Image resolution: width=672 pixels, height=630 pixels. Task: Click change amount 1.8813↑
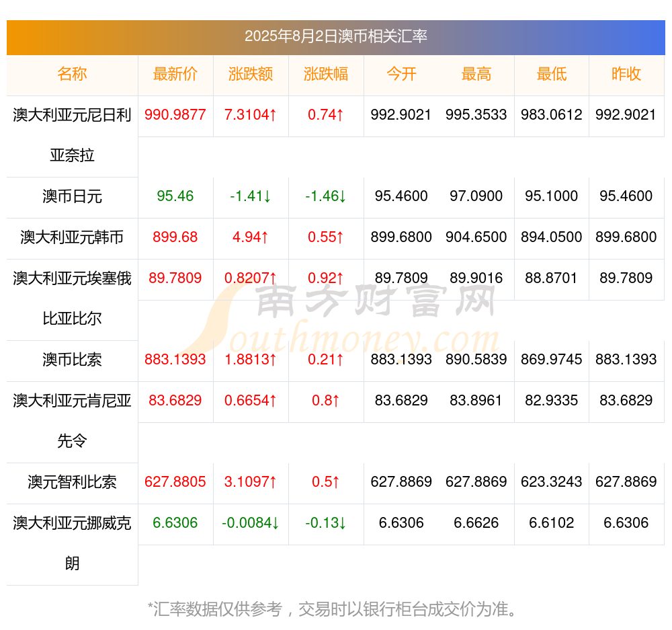[251, 360]
